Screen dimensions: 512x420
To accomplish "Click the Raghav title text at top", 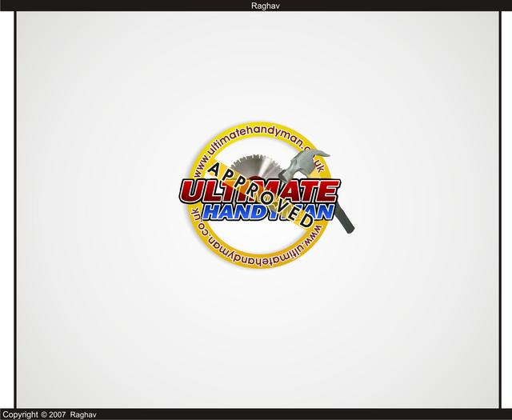I will point(265,6).
